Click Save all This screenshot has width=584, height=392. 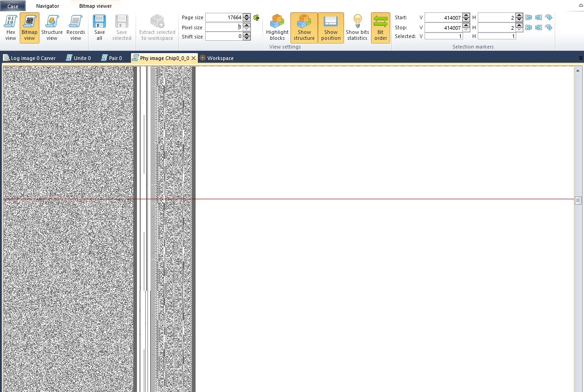click(99, 27)
